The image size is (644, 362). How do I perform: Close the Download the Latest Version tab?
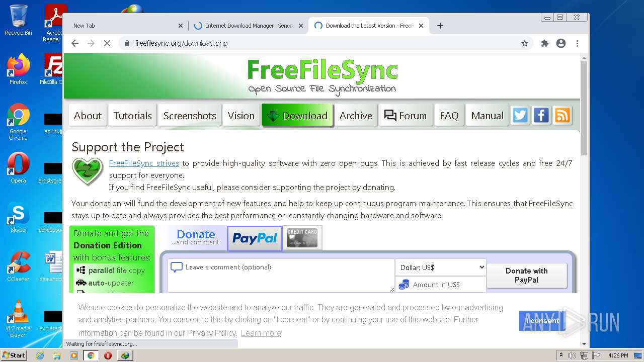point(421,26)
